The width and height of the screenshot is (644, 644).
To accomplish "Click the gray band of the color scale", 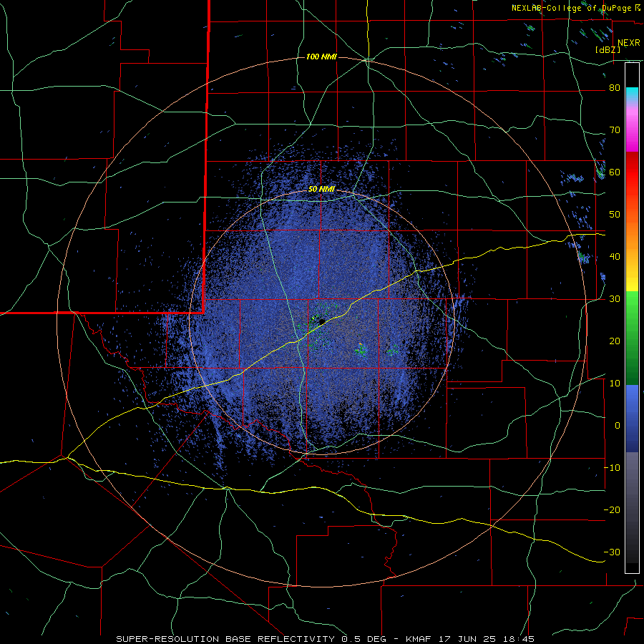I will [x=632, y=507].
